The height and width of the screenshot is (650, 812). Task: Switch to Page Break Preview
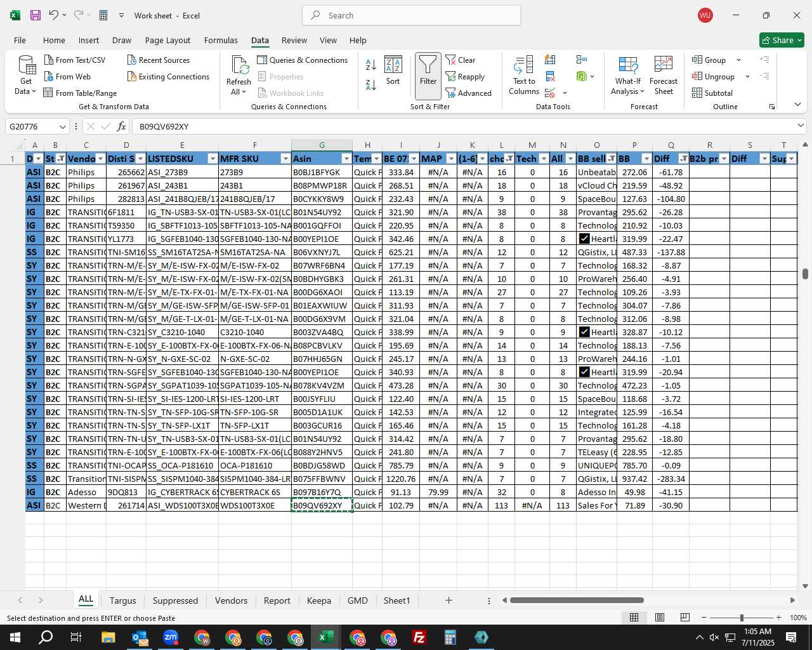click(x=684, y=618)
